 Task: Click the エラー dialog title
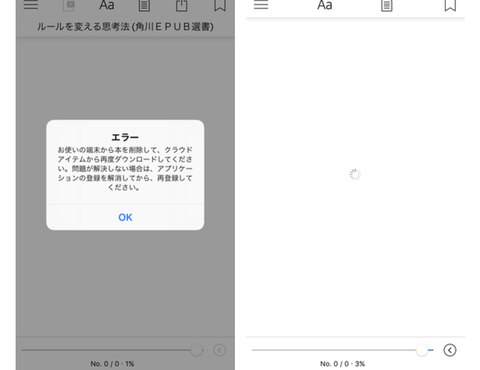coord(125,137)
